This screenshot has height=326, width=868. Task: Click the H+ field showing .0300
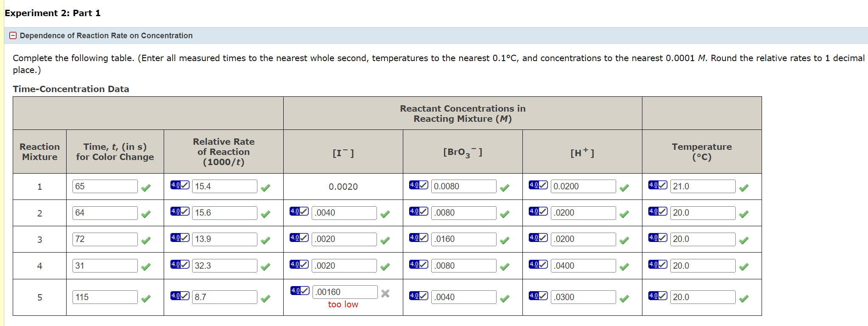tap(583, 297)
